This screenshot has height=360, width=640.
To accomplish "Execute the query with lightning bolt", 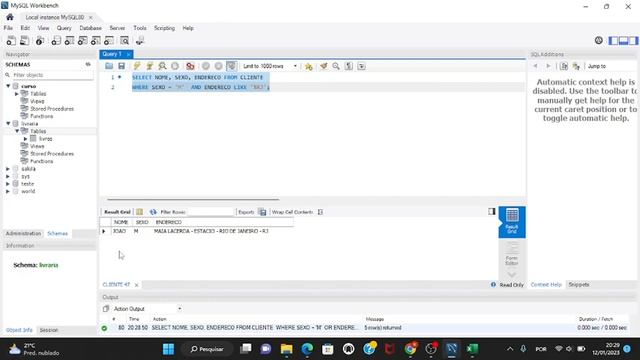I will coord(137,66).
